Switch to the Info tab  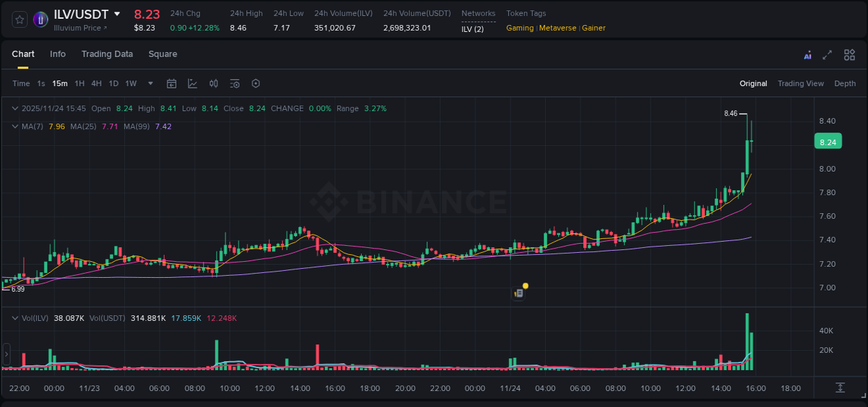[58, 54]
